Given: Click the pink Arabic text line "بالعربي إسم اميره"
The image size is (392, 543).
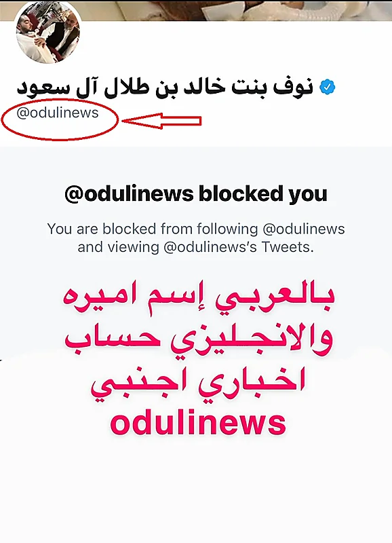Looking at the screenshot, I should tap(199, 299).
